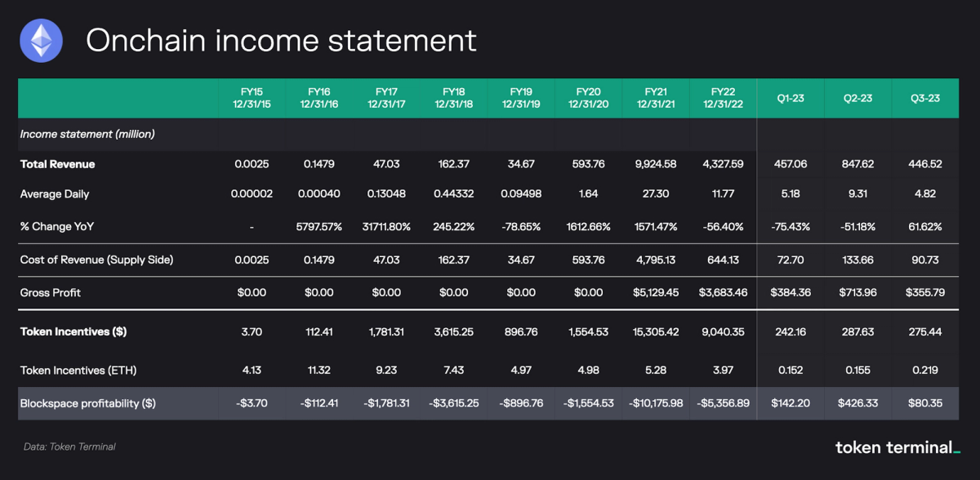Click the Onchain income statement title

(281, 40)
